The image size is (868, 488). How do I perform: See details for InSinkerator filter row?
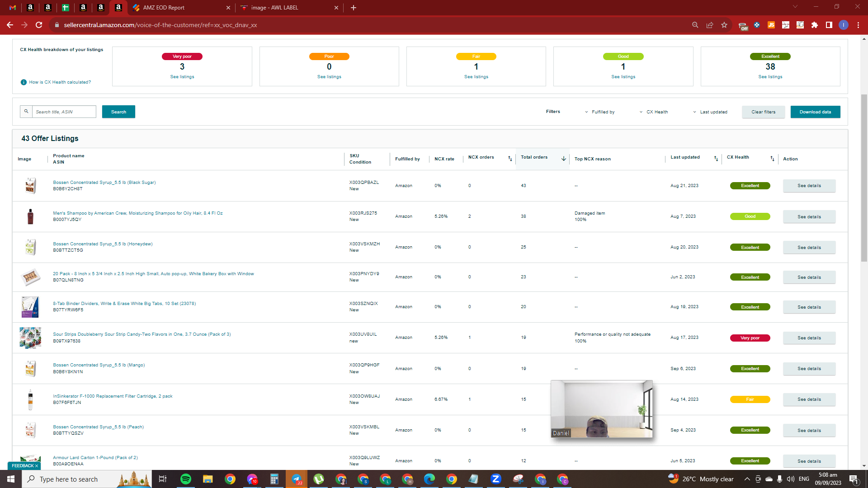809,399
